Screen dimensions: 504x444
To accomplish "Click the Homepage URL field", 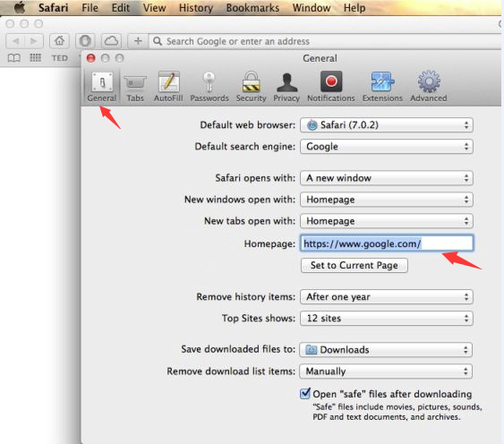I will pos(387,243).
